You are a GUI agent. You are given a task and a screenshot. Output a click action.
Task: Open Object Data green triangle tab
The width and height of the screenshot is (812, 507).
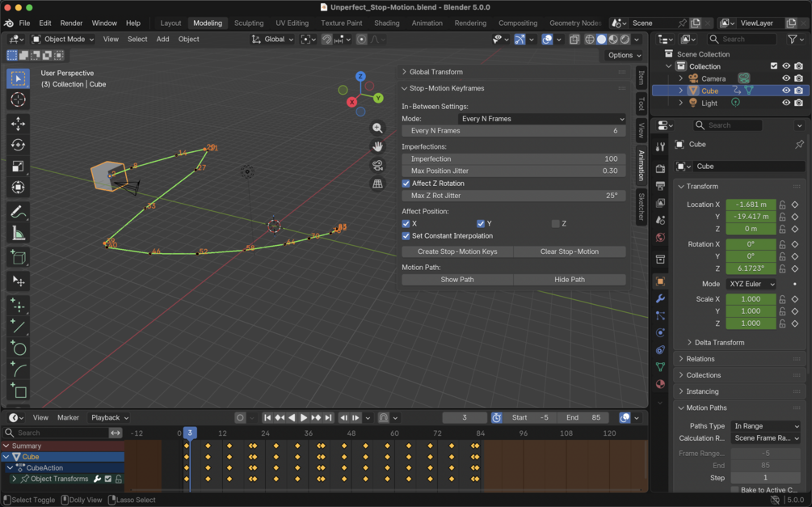click(x=660, y=367)
